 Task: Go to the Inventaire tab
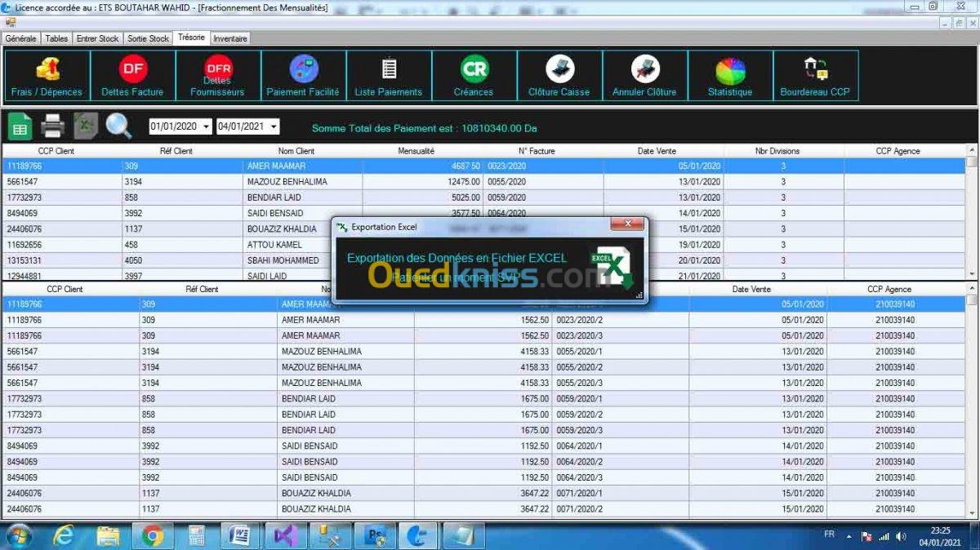[230, 38]
